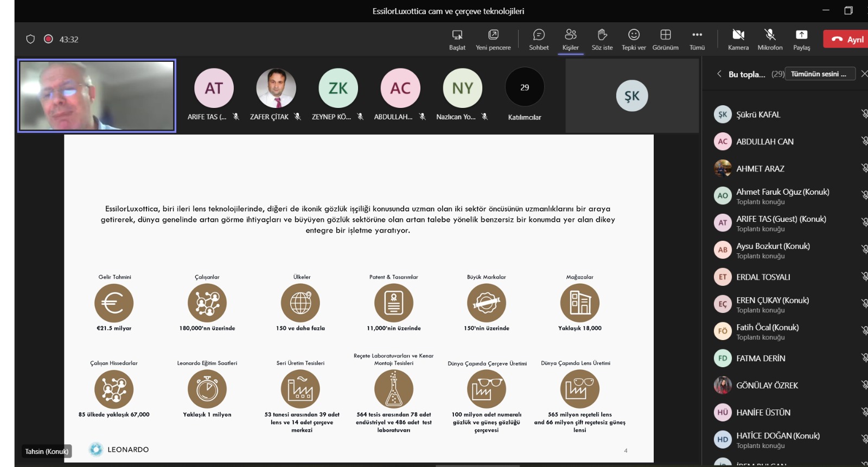Select ZAFER ÇITAK participant photo
Image resolution: width=868 pixels, height=467 pixels.
tap(276, 88)
